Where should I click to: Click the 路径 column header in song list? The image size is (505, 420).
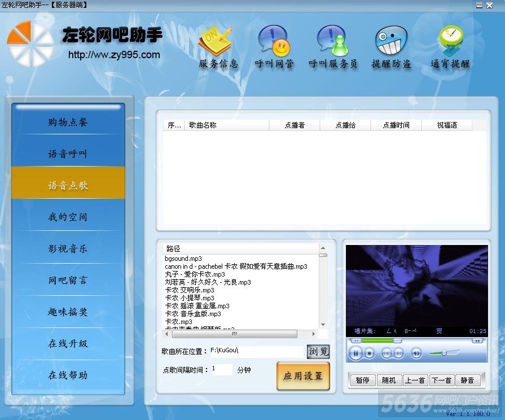pyautogui.click(x=240, y=248)
